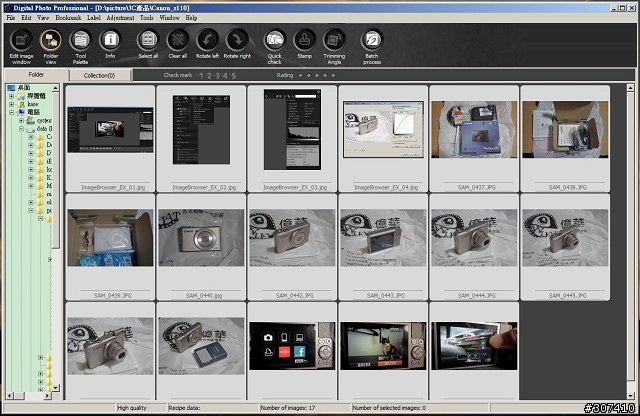The width and height of the screenshot is (640, 416).
Task: Set rating to the fifth dot
Action: [x=333, y=75]
